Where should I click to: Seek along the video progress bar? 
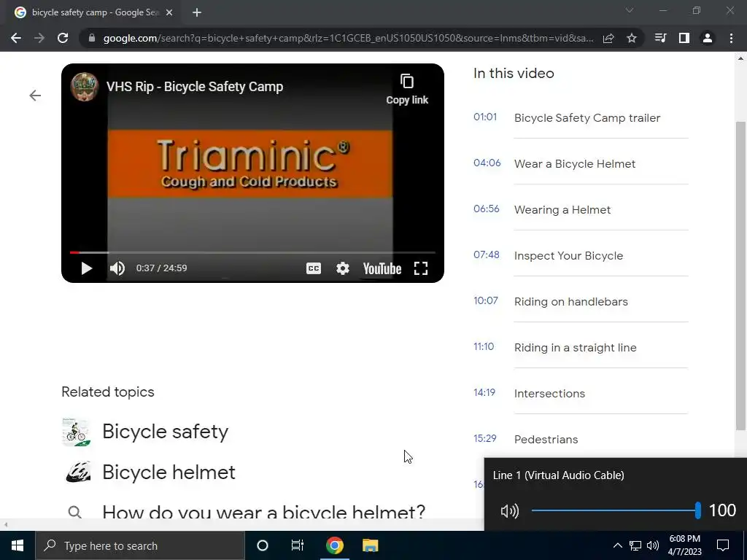point(252,252)
